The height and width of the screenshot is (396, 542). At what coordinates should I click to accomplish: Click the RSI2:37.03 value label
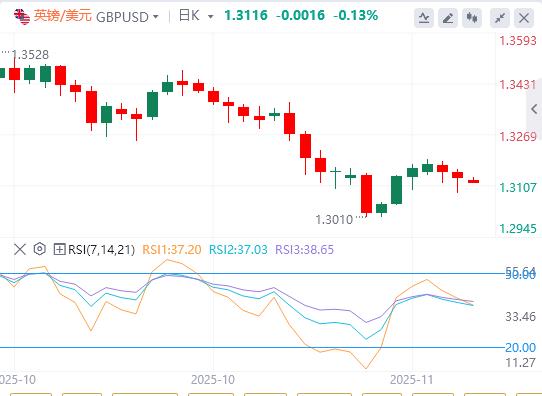click(238, 249)
